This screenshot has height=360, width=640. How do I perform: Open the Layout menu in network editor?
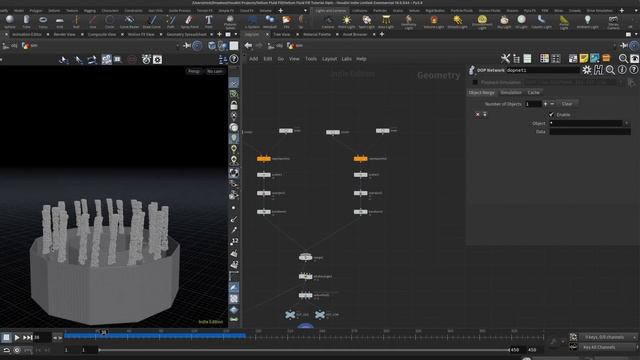pos(329,59)
